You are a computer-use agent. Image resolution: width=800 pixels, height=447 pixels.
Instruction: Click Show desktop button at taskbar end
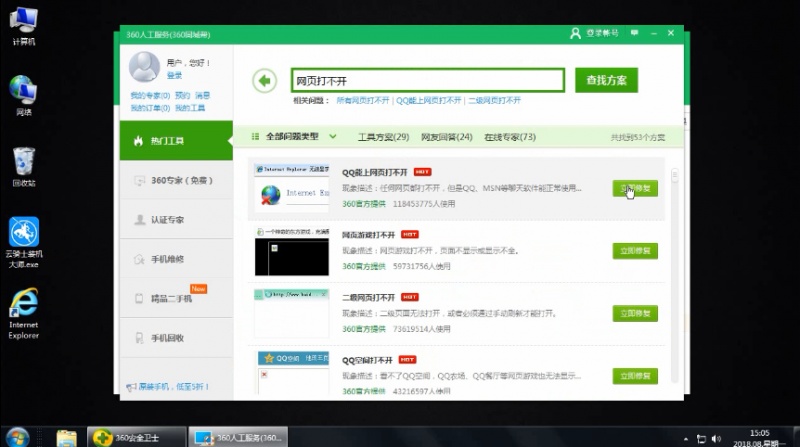pos(796,437)
